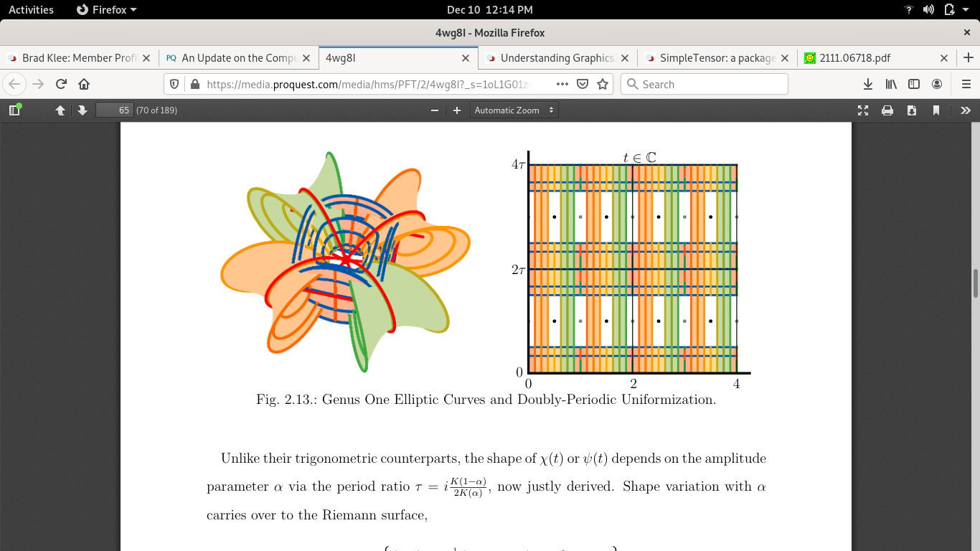This screenshot has height=551, width=980.
Task: Go to previous PDF page
Action: pyautogui.click(x=60, y=110)
